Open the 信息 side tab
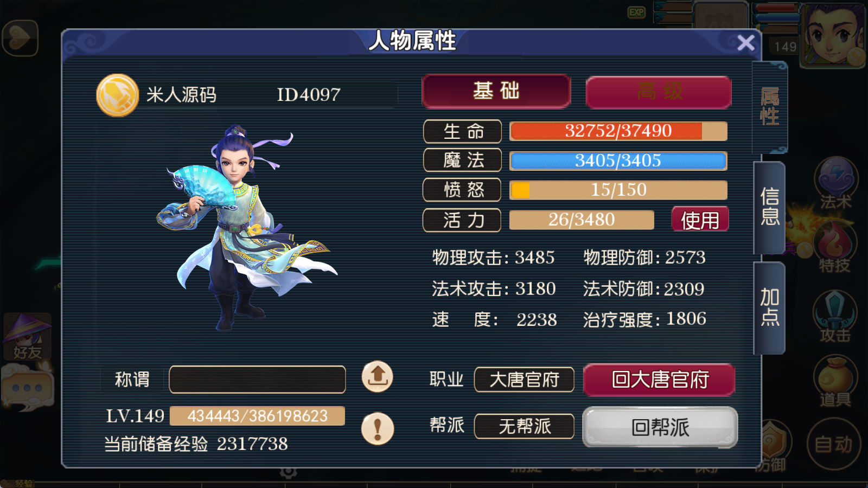The image size is (868, 488). coord(769,207)
